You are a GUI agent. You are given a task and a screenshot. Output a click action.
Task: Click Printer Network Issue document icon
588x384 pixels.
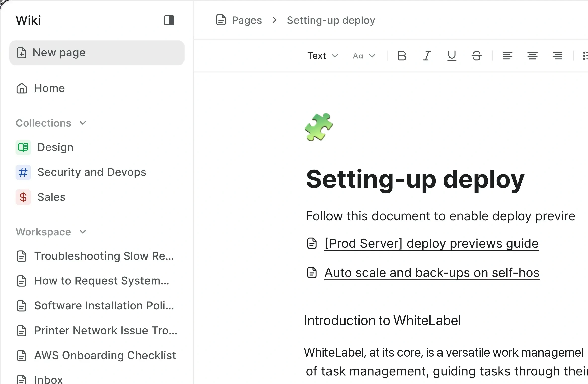22,330
